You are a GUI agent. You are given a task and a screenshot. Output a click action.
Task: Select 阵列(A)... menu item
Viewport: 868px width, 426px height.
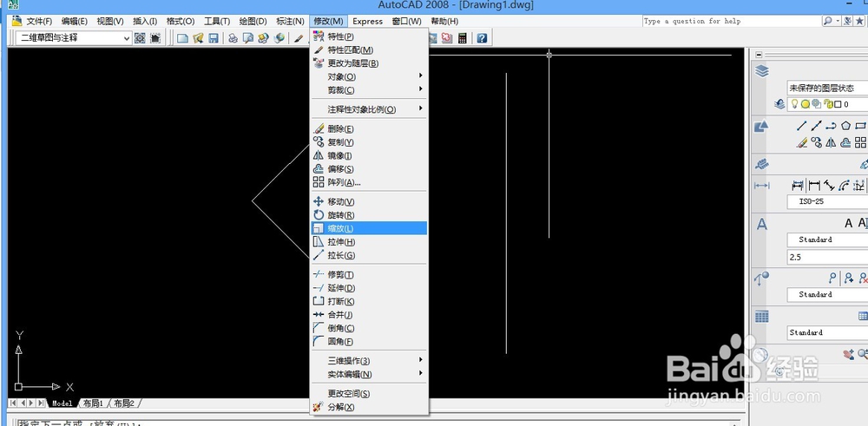click(x=369, y=182)
